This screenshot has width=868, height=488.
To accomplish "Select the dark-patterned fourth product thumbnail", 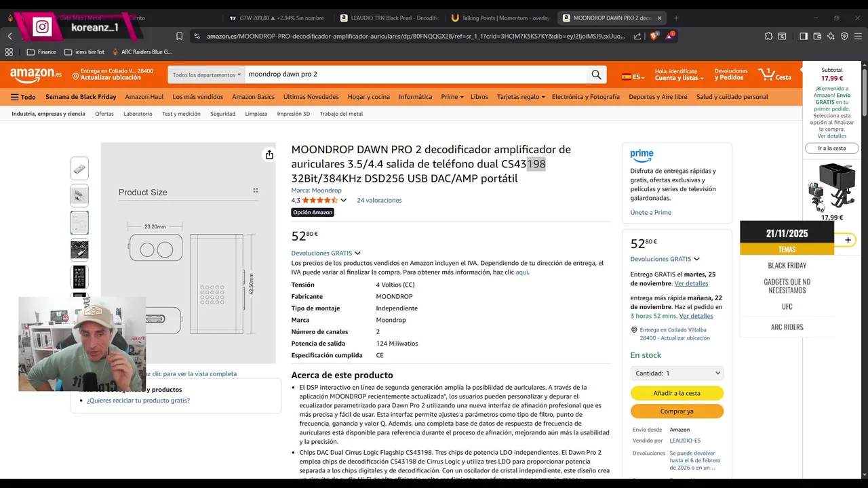I will (x=79, y=249).
